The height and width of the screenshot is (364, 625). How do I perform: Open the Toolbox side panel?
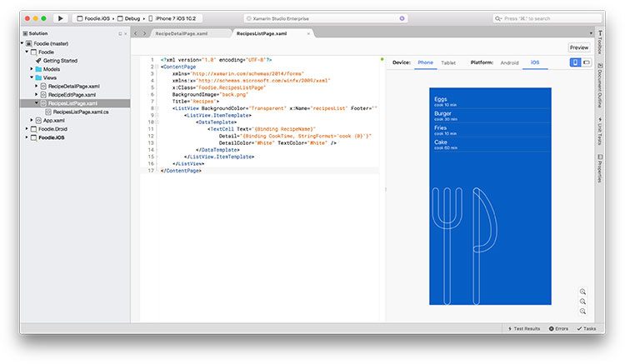pyautogui.click(x=599, y=42)
